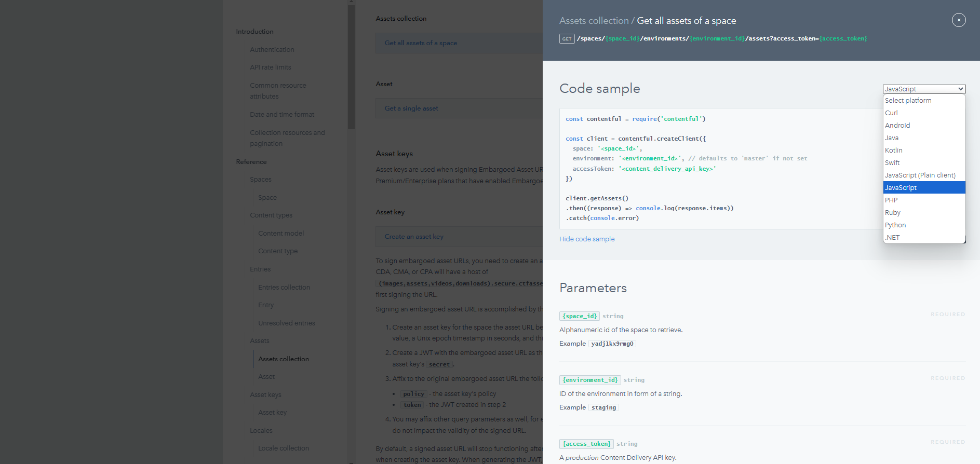Open Entries in sidebar

pyautogui.click(x=260, y=269)
